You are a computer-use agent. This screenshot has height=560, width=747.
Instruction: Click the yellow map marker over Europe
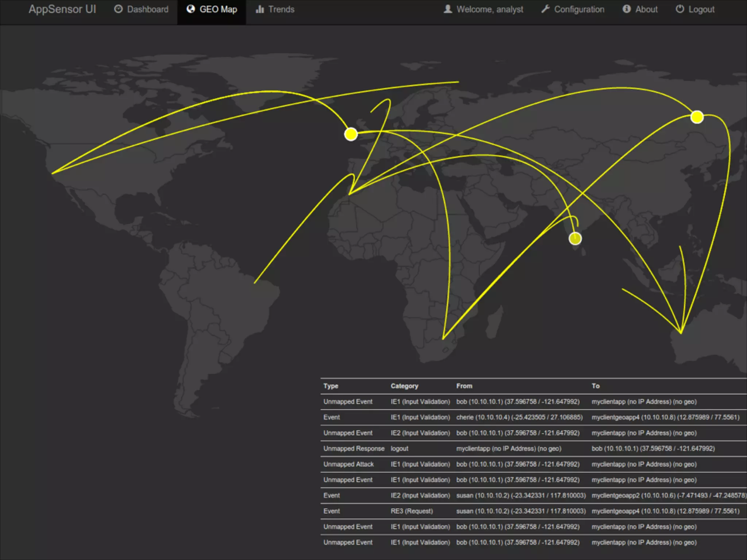tap(351, 134)
